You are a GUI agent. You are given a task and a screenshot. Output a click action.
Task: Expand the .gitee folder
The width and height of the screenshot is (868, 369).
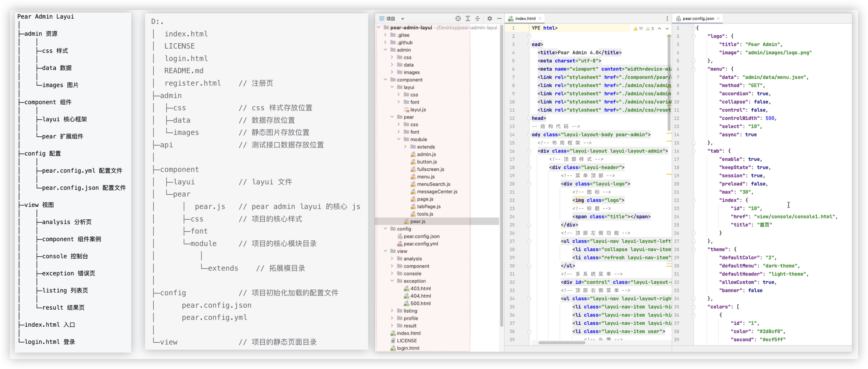[x=385, y=35]
